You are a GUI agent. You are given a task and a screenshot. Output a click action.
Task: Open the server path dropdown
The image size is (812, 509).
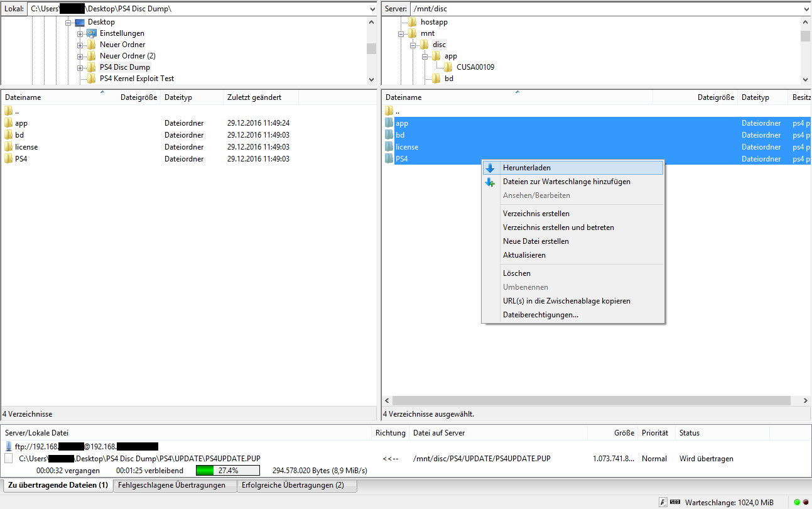[x=806, y=9]
